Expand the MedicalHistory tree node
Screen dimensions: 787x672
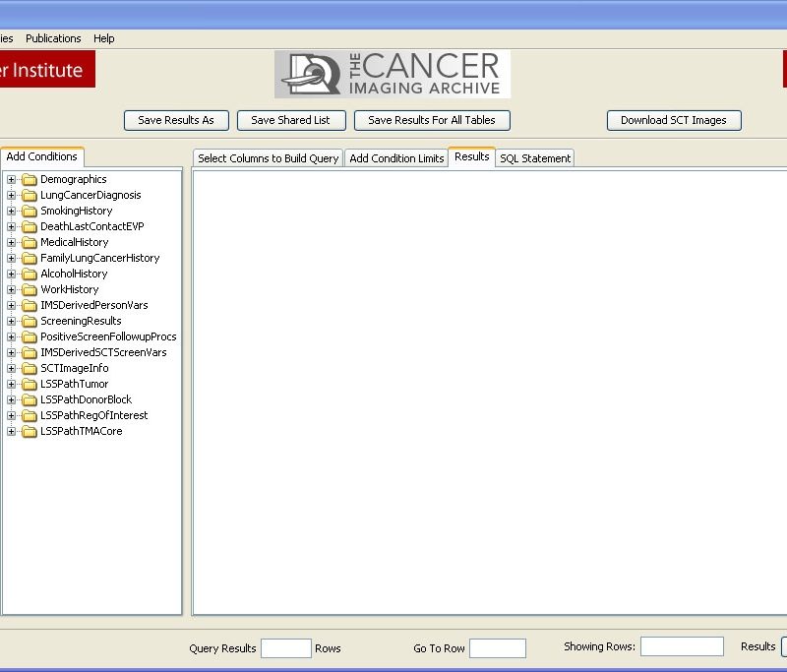click(11, 242)
